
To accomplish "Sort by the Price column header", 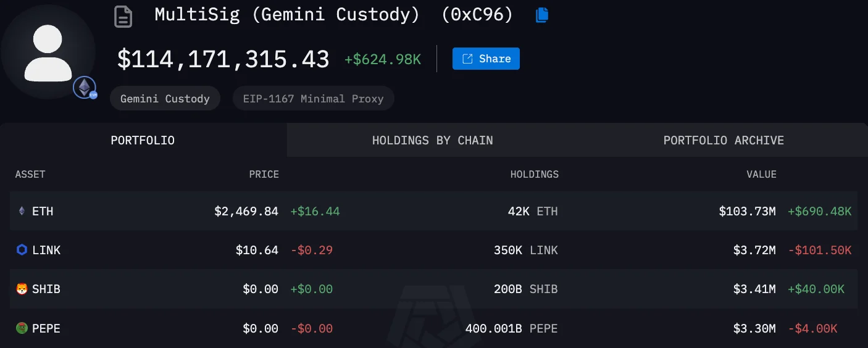I will click(264, 174).
